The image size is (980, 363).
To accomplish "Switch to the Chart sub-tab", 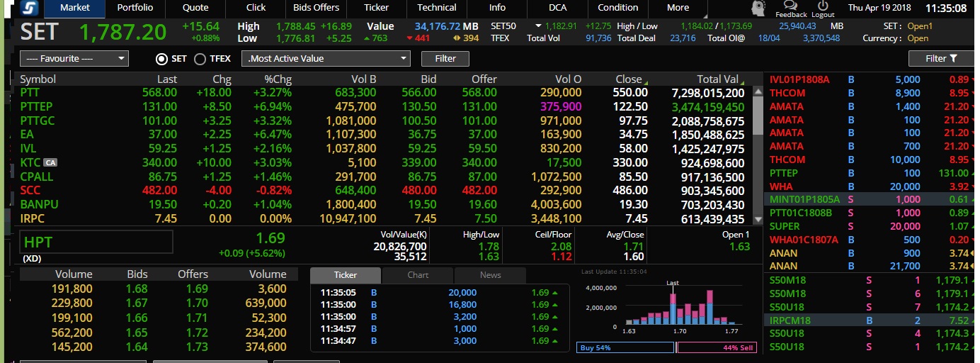I will (418, 275).
